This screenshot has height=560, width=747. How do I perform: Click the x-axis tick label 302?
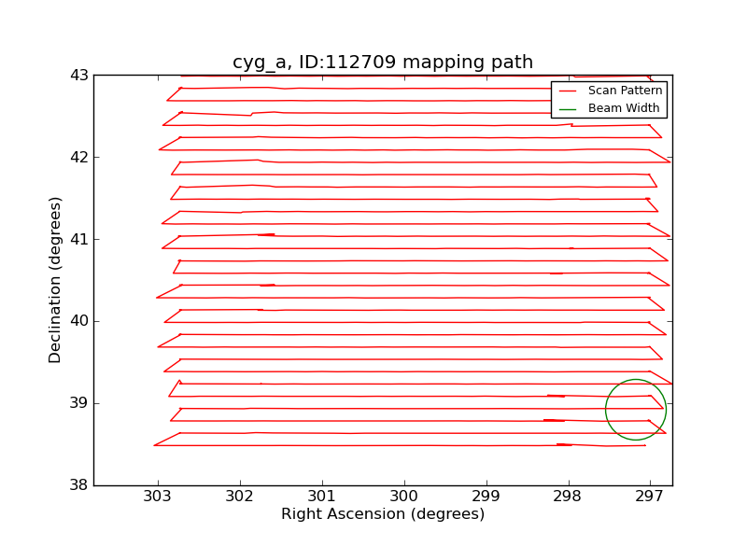240,497
